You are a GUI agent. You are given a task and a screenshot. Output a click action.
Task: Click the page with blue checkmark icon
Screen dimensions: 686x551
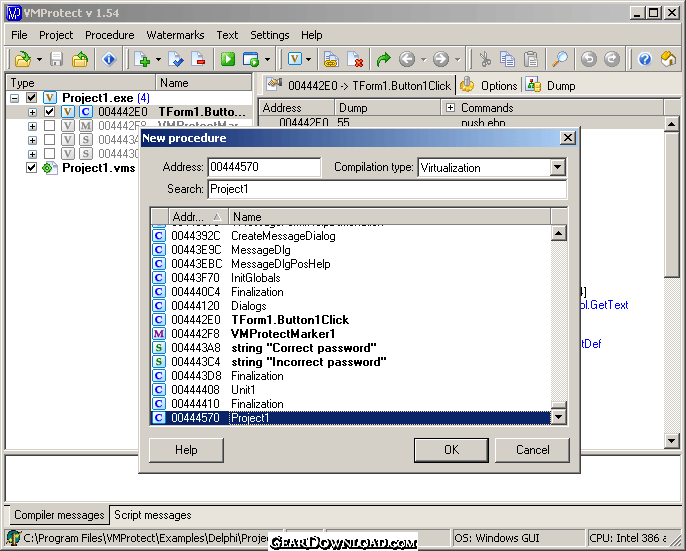click(x=176, y=59)
